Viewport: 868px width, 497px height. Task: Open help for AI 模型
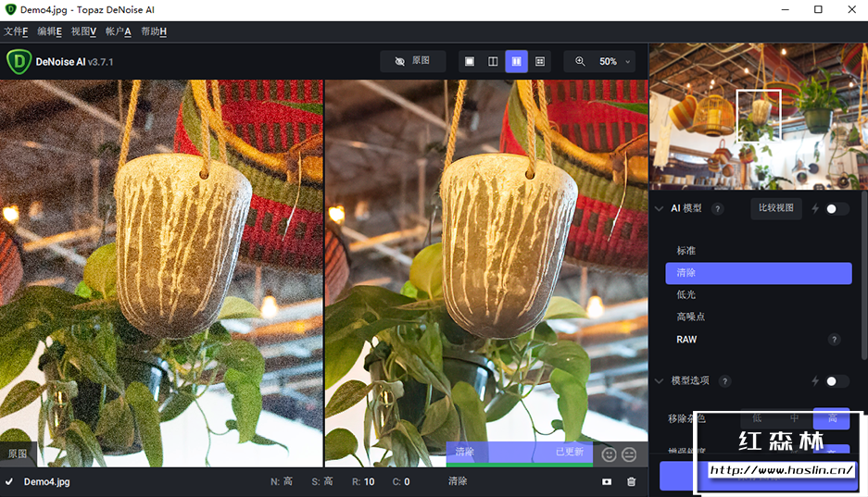point(717,209)
